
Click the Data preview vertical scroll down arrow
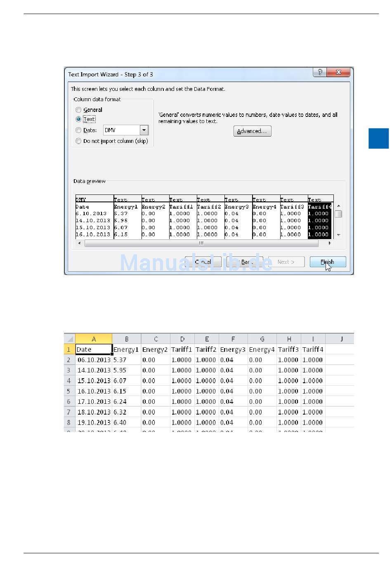click(338, 235)
